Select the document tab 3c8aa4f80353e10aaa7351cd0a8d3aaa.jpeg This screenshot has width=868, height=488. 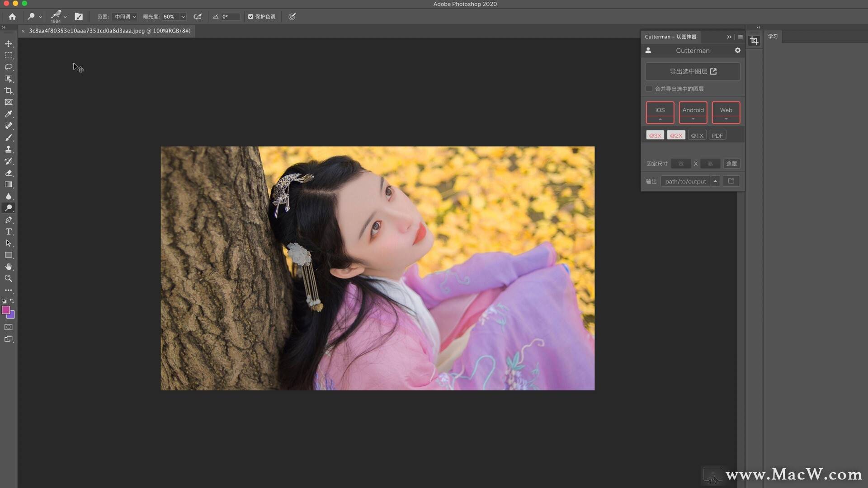pos(110,31)
